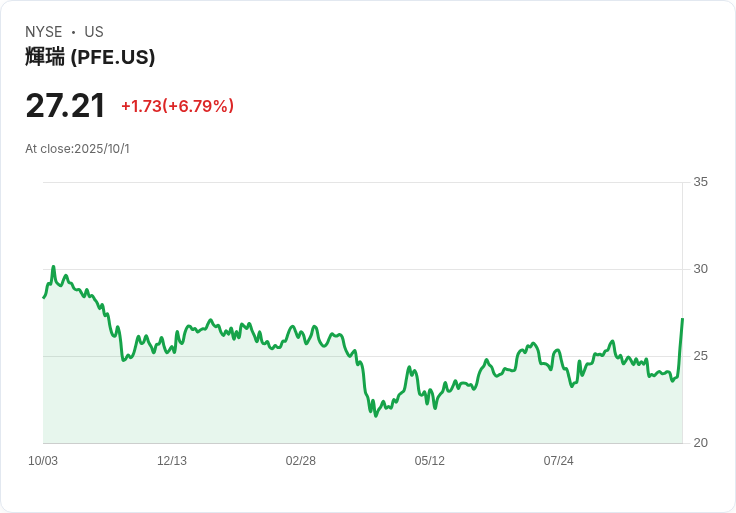The width and height of the screenshot is (736, 513).
Task: Click the starting point of the price line
Action: click(x=44, y=297)
